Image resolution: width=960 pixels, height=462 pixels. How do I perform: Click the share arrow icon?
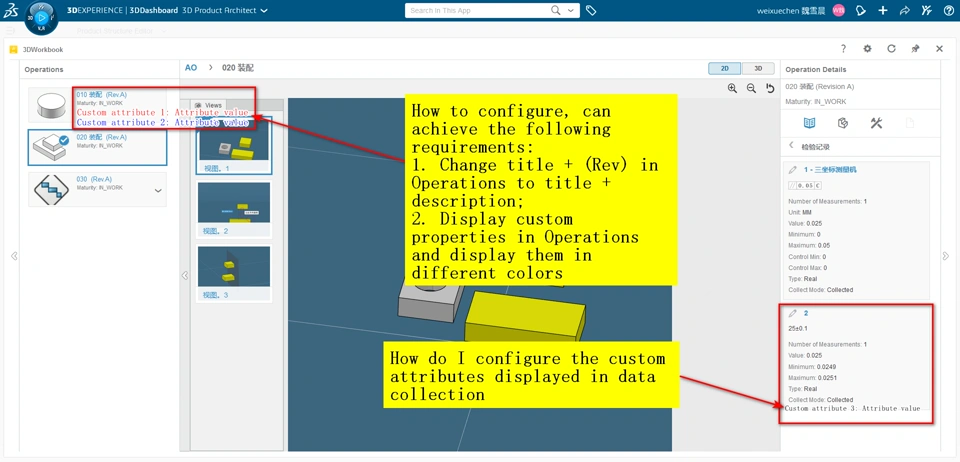pos(905,10)
